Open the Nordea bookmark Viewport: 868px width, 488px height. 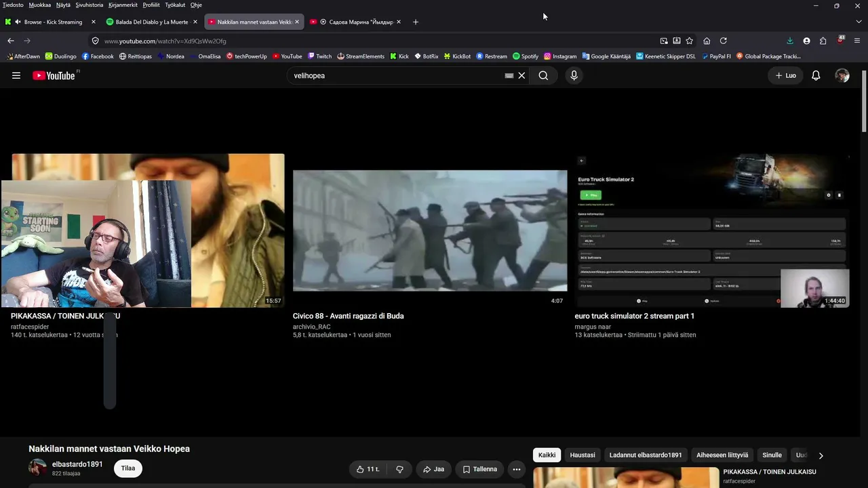point(170,56)
